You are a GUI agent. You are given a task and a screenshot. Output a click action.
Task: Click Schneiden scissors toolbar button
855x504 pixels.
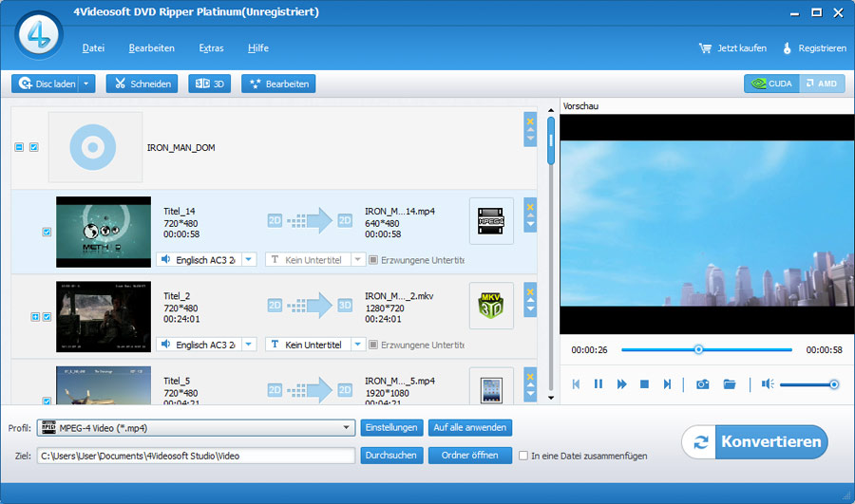(142, 84)
